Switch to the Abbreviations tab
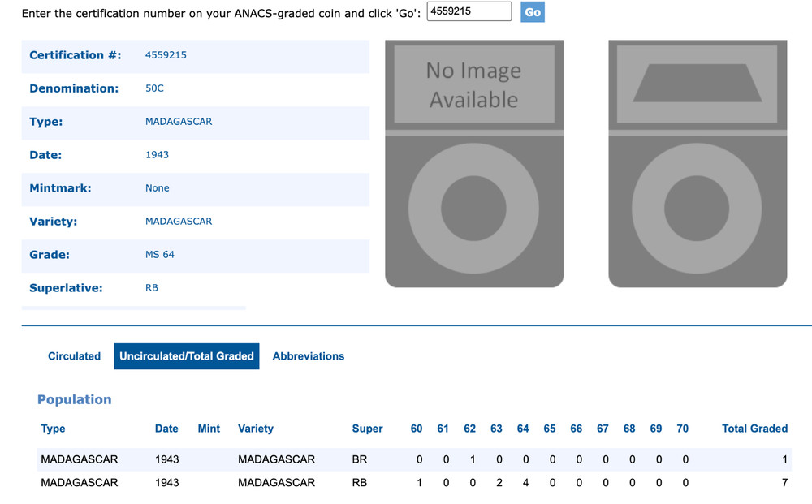 [308, 356]
